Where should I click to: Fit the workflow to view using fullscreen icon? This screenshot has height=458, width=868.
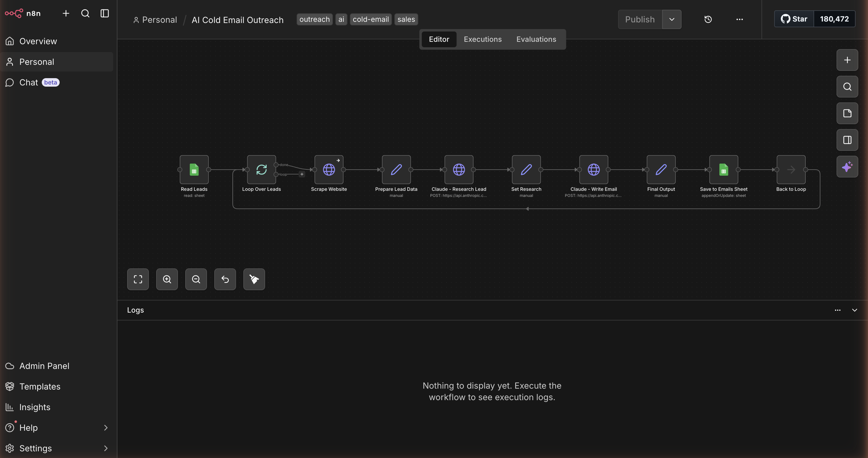click(x=138, y=279)
